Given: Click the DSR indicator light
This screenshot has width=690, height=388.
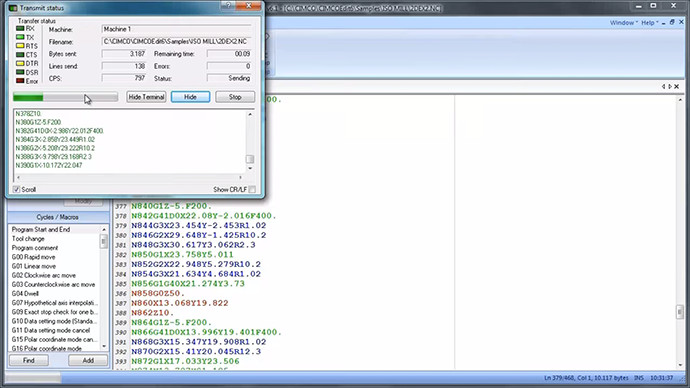Looking at the screenshot, I should coord(20,72).
